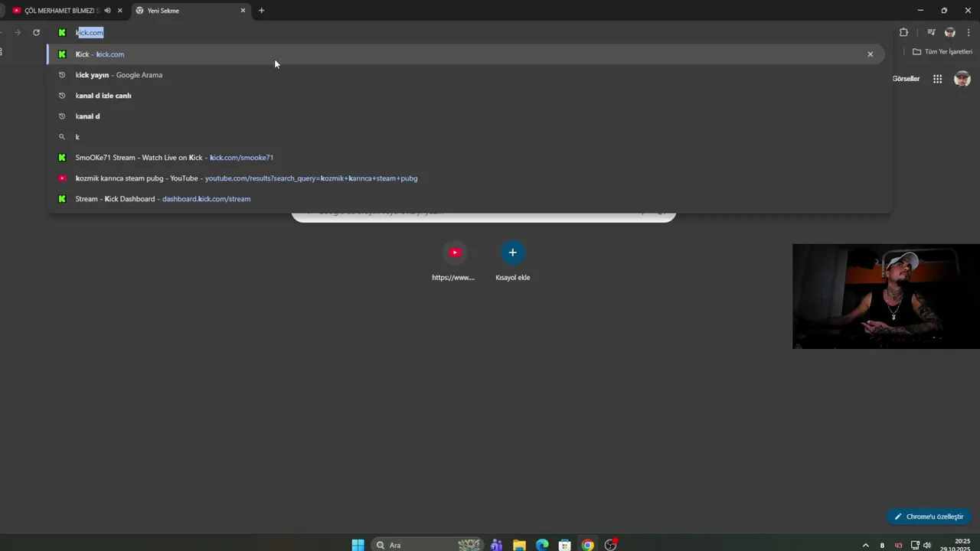Open a new tab with plus button

pos(261,11)
